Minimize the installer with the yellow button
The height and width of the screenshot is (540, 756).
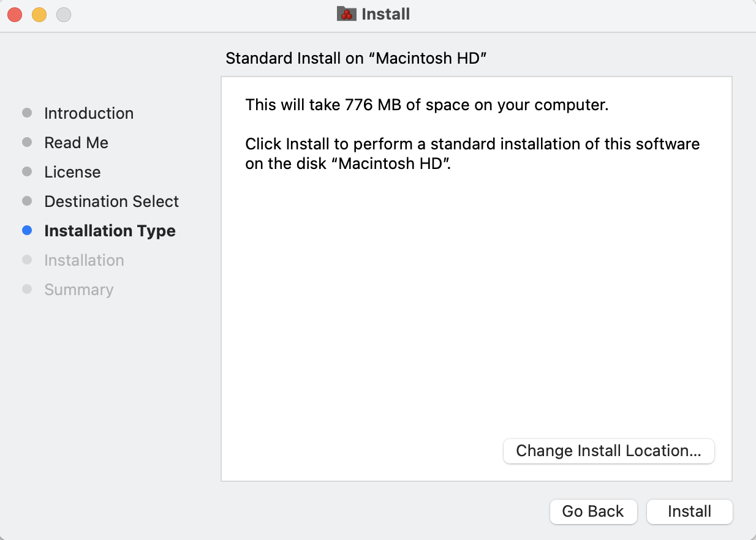point(39,15)
